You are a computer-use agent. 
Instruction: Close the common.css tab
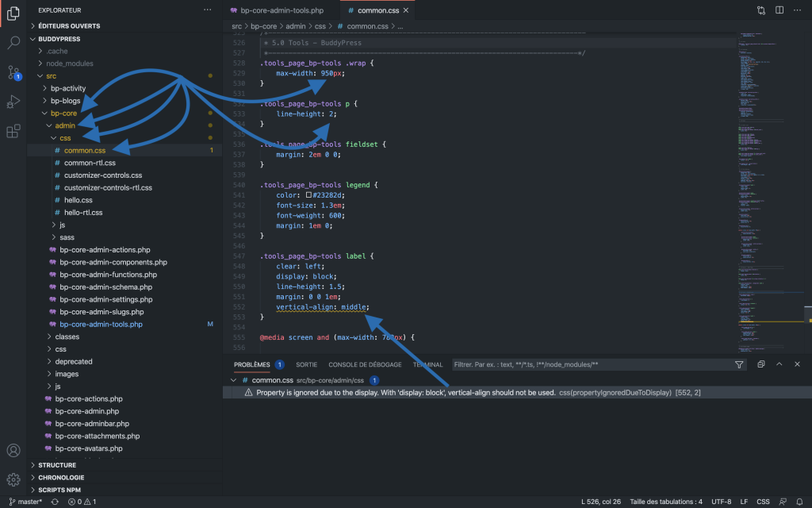tap(405, 10)
